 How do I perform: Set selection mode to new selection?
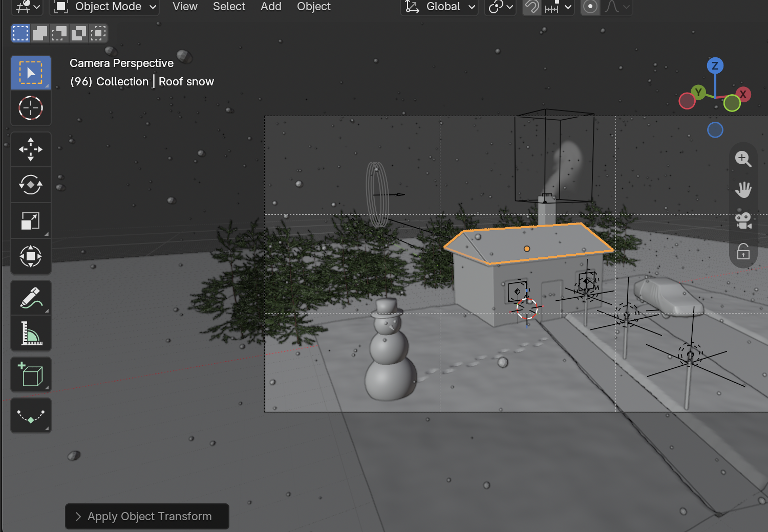(x=20, y=33)
